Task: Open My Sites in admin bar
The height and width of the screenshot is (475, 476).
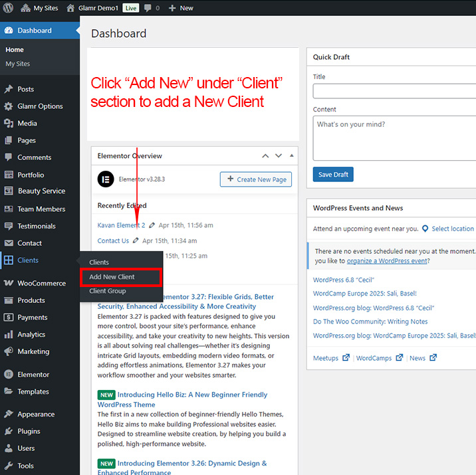Action: click(39, 8)
